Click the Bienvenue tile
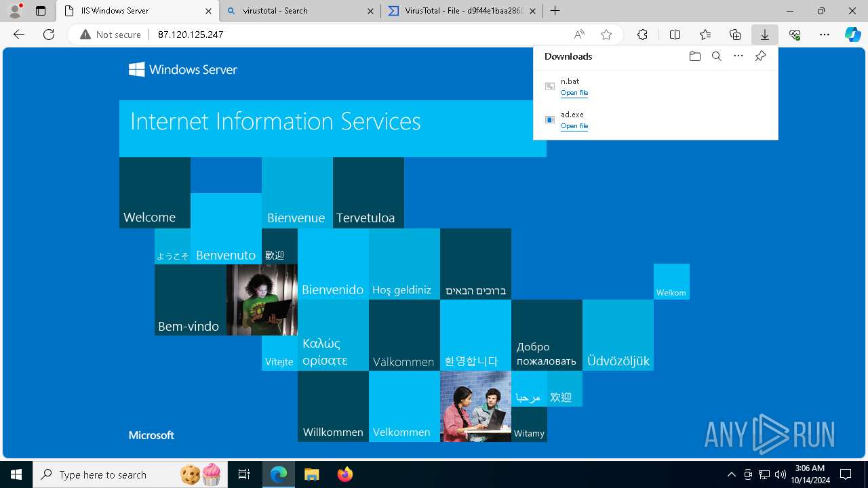 [297, 192]
